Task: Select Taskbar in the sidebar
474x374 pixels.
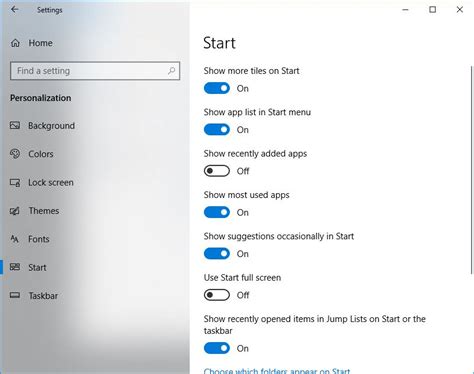Action: (43, 296)
